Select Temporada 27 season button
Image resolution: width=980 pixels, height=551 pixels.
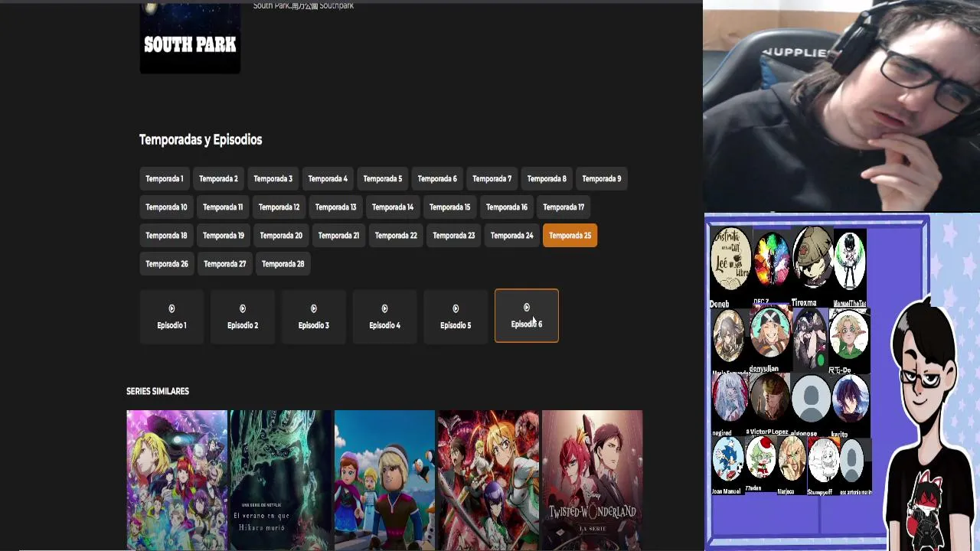(224, 264)
